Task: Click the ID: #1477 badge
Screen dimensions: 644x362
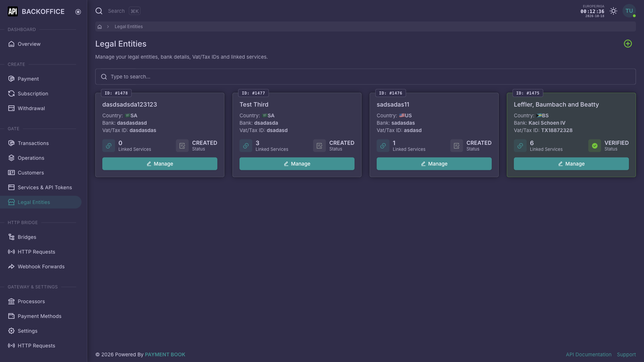Action: pyautogui.click(x=253, y=93)
